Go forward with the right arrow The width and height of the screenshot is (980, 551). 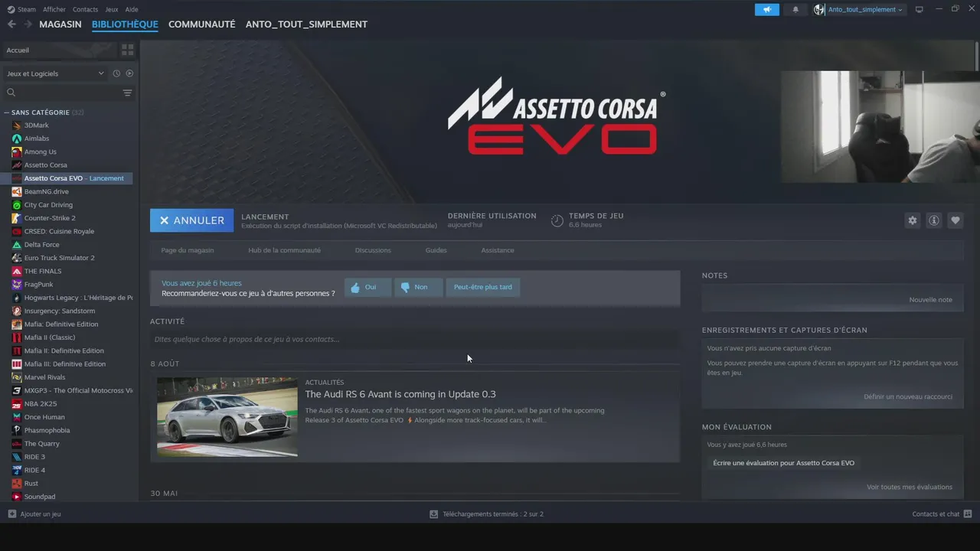(28, 24)
